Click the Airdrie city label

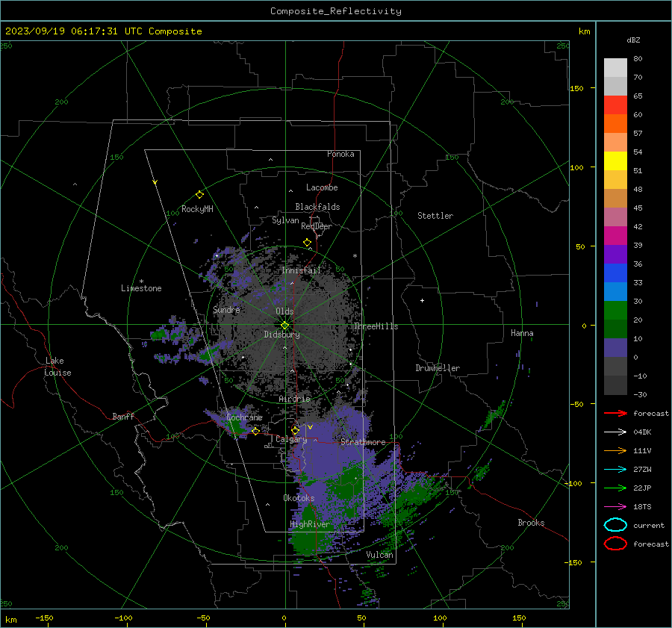(294, 399)
